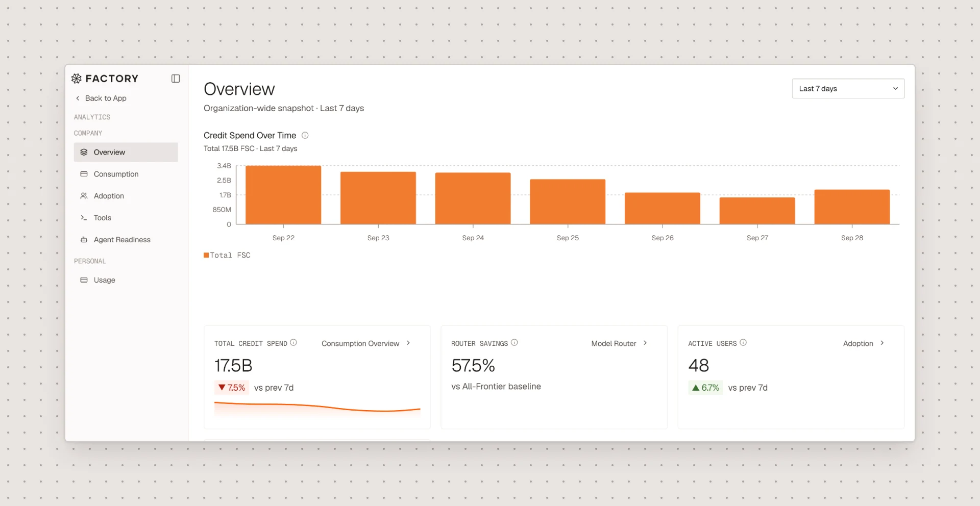Click the Tools terminal prompt icon

(x=84, y=218)
